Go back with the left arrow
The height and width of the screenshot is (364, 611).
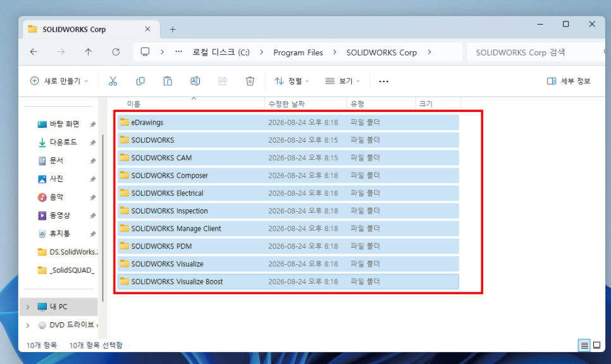point(34,52)
